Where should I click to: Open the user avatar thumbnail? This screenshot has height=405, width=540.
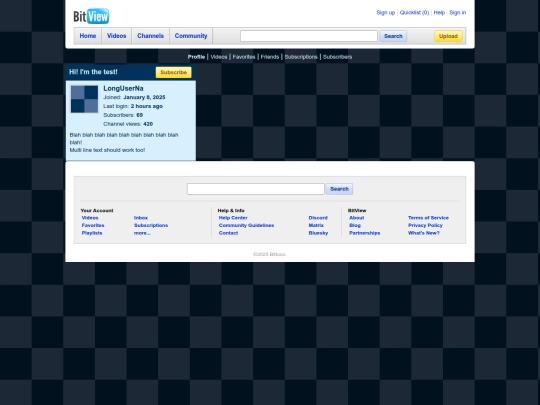(84, 99)
